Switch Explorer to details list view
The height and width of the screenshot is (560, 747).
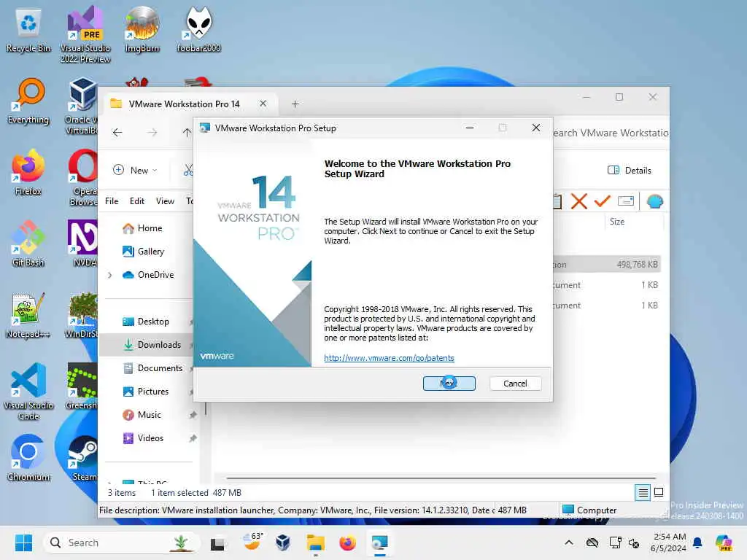coord(643,492)
